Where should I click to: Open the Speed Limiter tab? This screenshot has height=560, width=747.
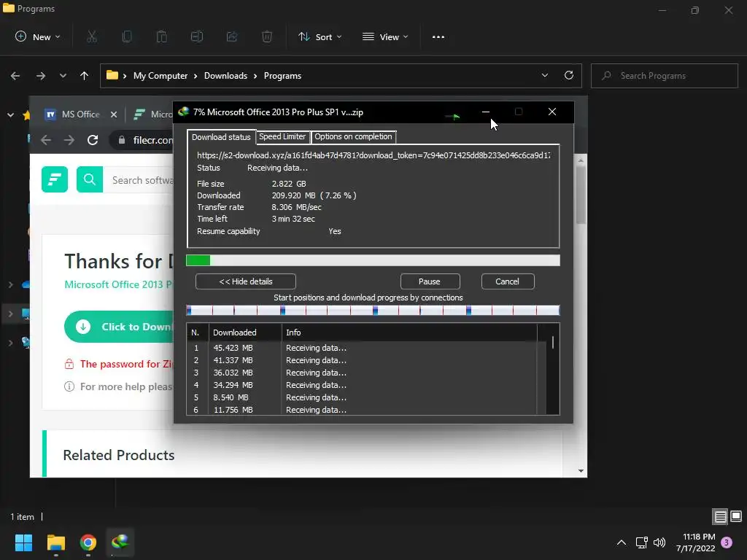pyautogui.click(x=282, y=136)
